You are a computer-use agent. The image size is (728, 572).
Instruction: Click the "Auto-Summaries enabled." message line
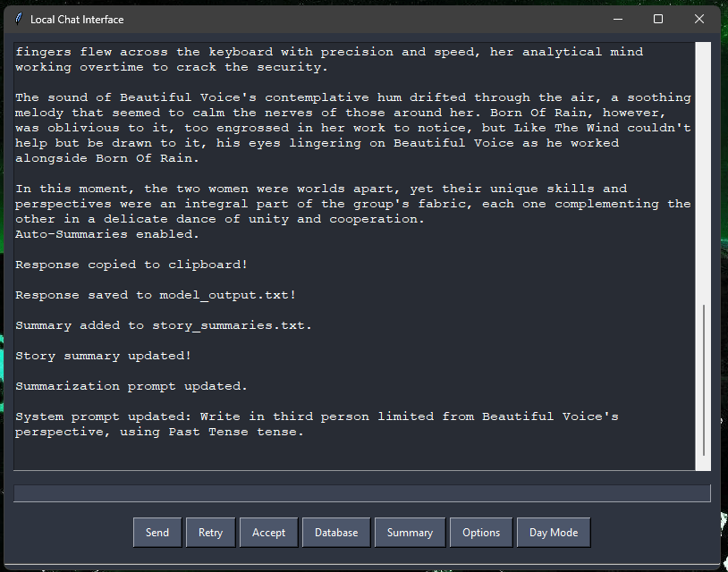pos(107,234)
